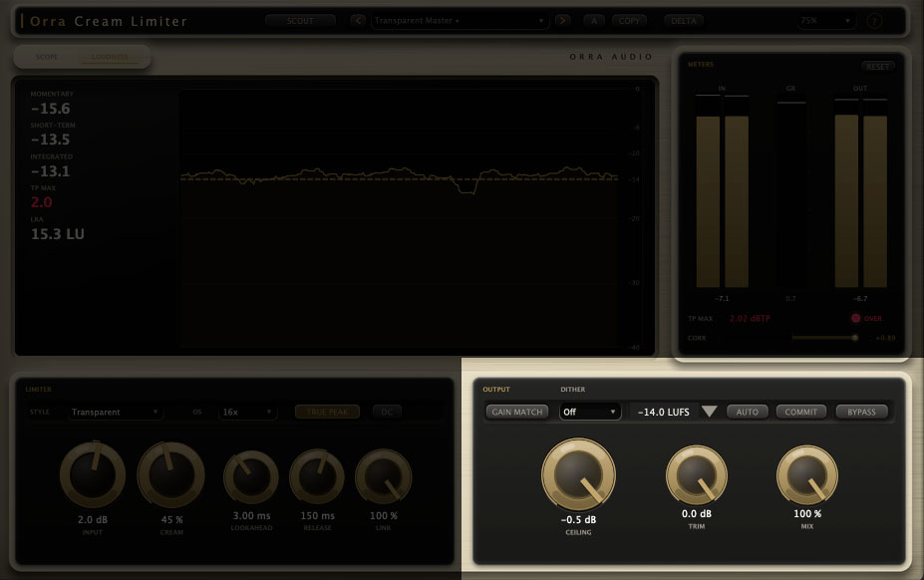The height and width of the screenshot is (580, 924).
Task: Click the Orra Cream Limiter title
Action: [x=109, y=21]
